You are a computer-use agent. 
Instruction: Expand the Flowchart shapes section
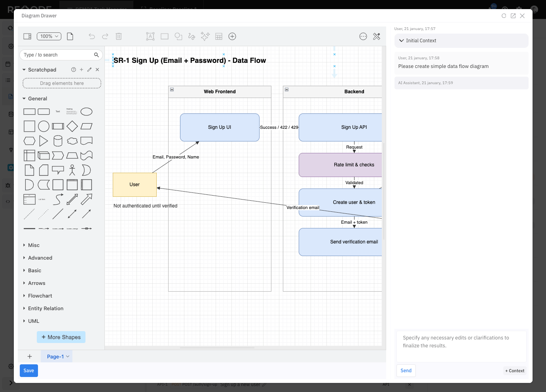click(40, 296)
